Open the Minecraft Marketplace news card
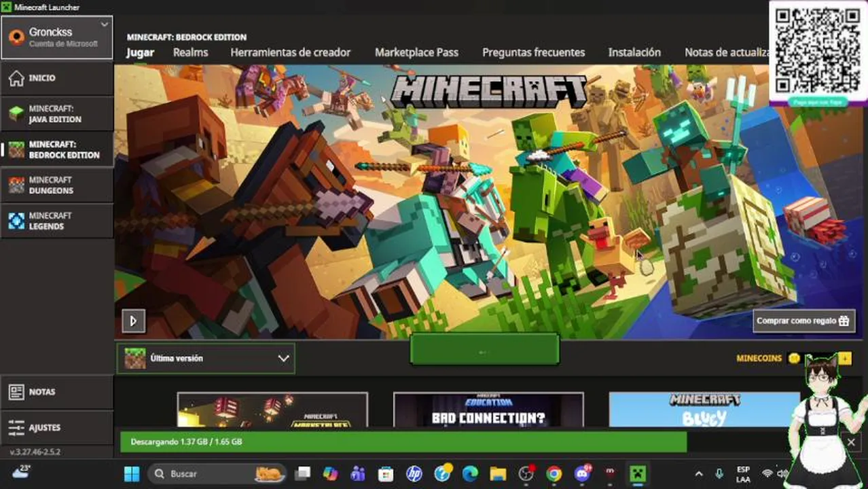The width and height of the screenshot is (868, 489). coord(272,410)
